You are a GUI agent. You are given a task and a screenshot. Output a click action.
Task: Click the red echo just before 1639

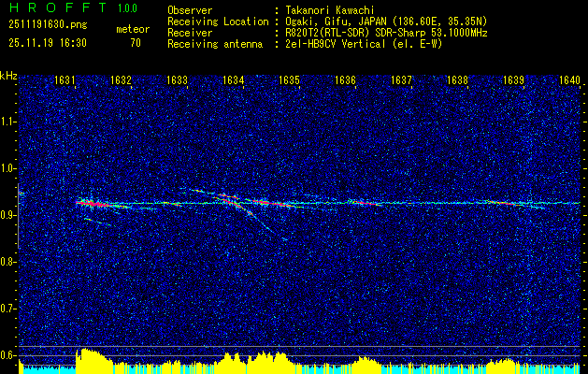pos(505,203)
